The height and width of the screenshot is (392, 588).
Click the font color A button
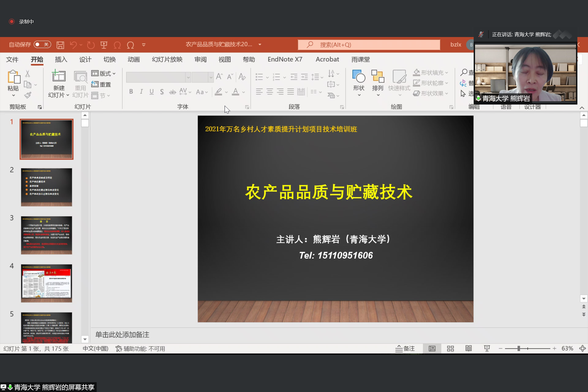tap(236, 92)
